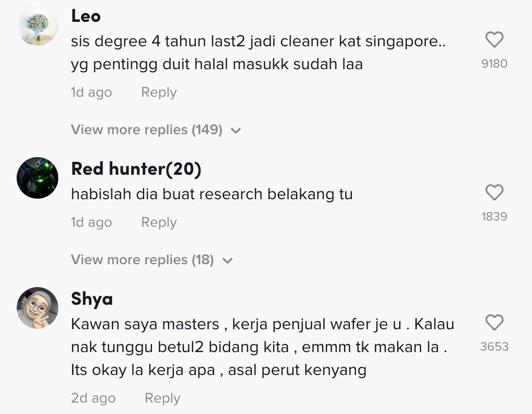This screenshot has width=532, height=414.
Task: Click the 1839 like count
Action: [x=494, y=217]
